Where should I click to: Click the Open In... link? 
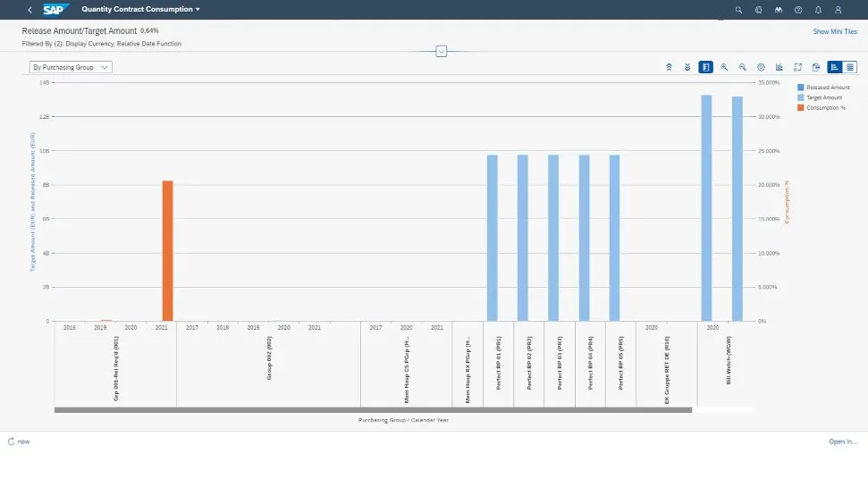pyautogui.click(x=842, y=441)
